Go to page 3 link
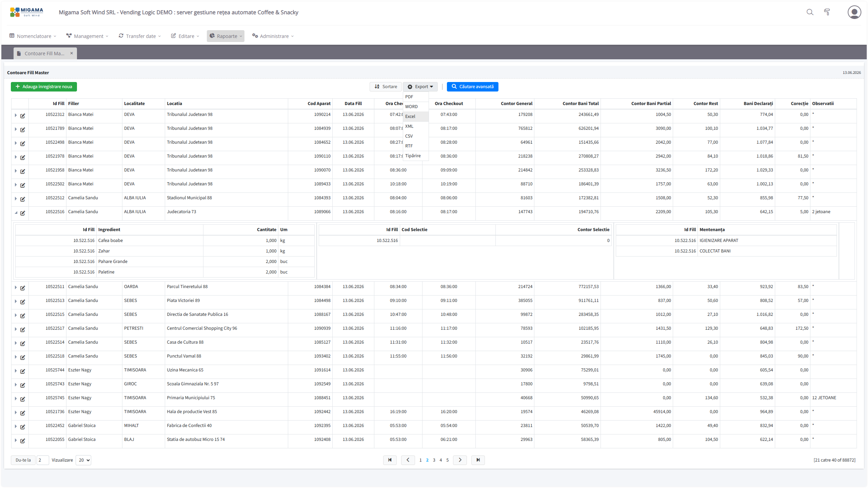 (434, 460)
